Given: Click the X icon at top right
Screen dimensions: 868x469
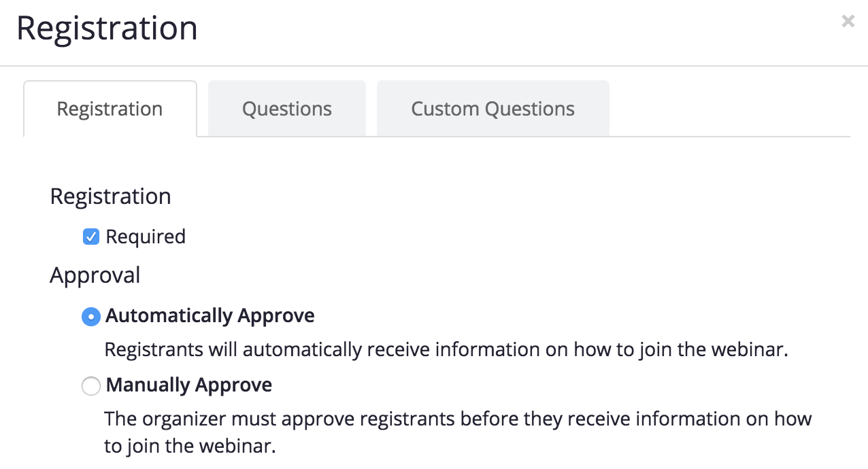Looking at the screenshot, I should click(x=848, y=21).
